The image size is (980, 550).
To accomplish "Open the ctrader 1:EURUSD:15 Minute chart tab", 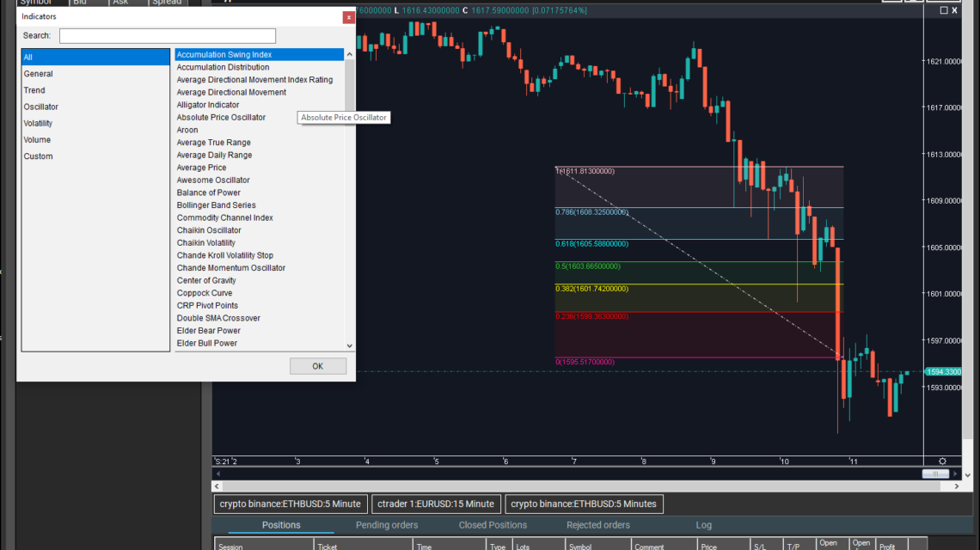I will pyautogui.click(x=437, y=504).
